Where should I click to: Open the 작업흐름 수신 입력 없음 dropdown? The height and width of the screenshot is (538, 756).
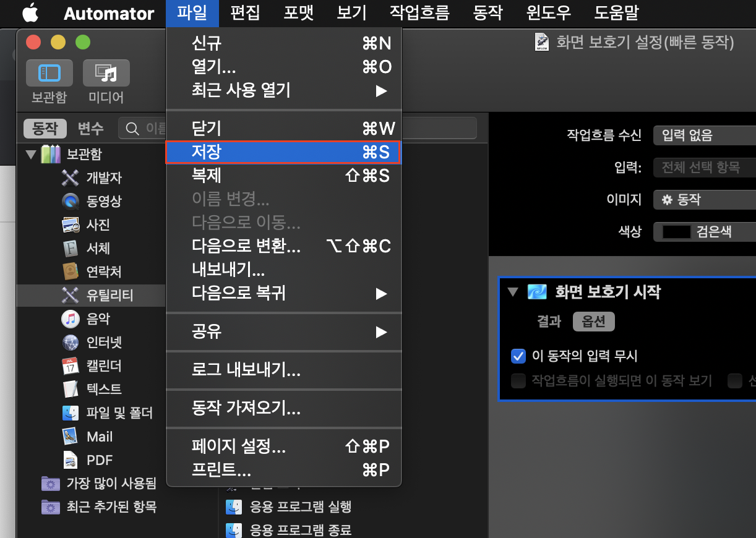(705, 135)
